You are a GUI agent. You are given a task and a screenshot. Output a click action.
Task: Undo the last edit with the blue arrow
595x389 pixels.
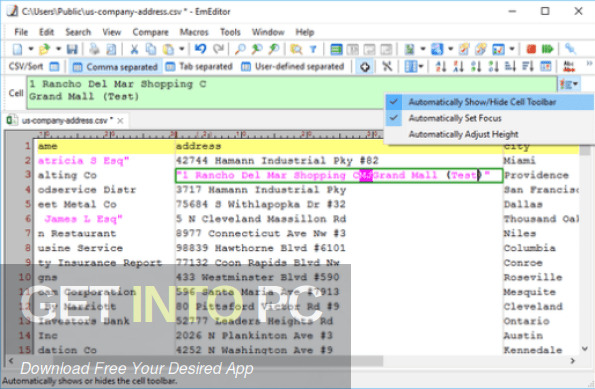tap(200, 49)
